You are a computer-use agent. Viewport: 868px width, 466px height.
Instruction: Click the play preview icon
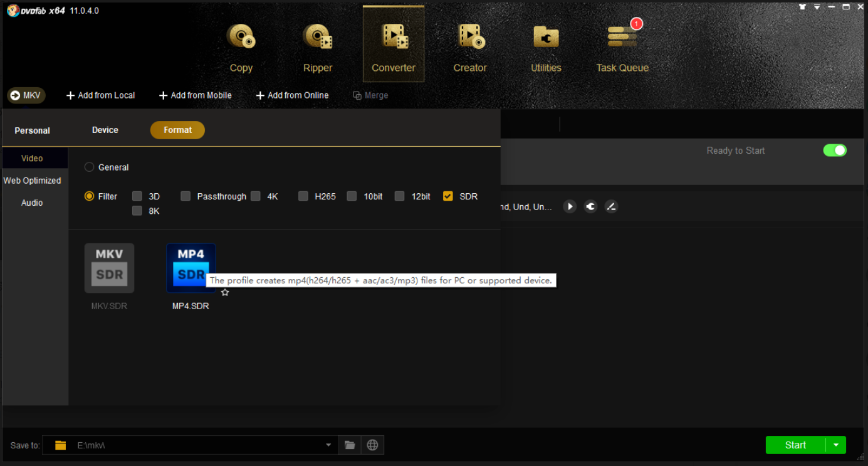coord(570,206)
